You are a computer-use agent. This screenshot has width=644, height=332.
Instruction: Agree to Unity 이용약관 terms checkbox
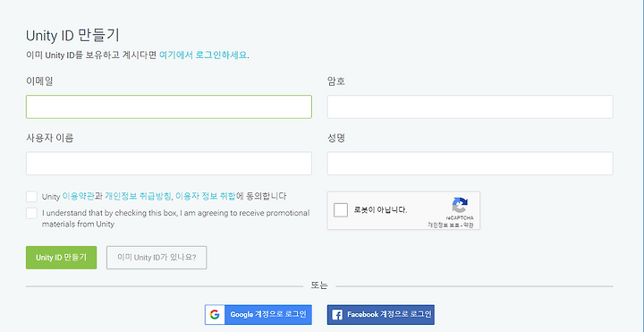[x=31, y=196]
